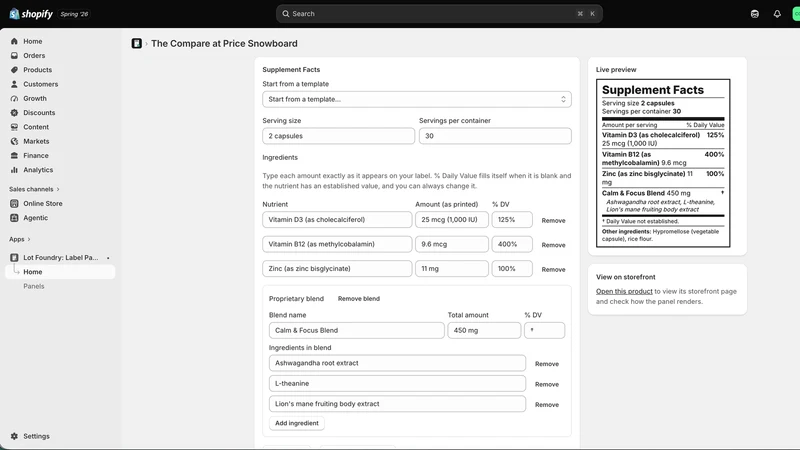The height and width of the screenshot is (450, 800).
Task: Open the Start from a template dropdown
Action: point(417,99)
